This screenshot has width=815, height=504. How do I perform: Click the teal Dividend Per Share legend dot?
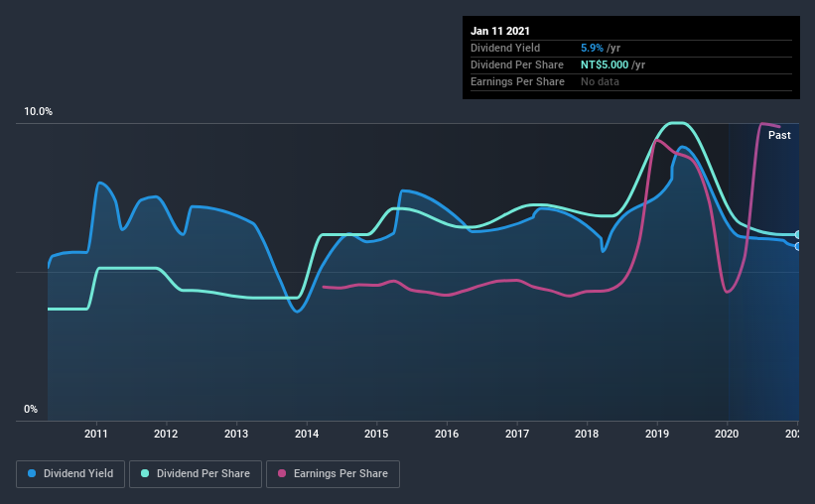(x=145, y=473)
